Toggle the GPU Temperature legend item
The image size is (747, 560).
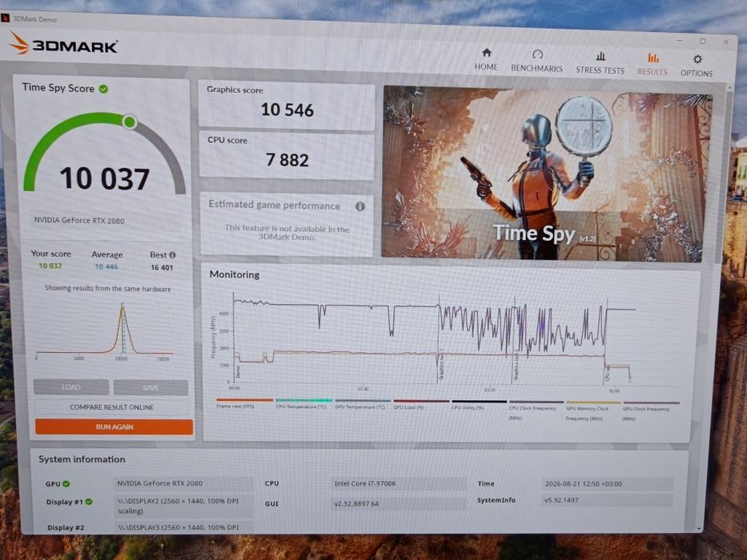(362, 405)
